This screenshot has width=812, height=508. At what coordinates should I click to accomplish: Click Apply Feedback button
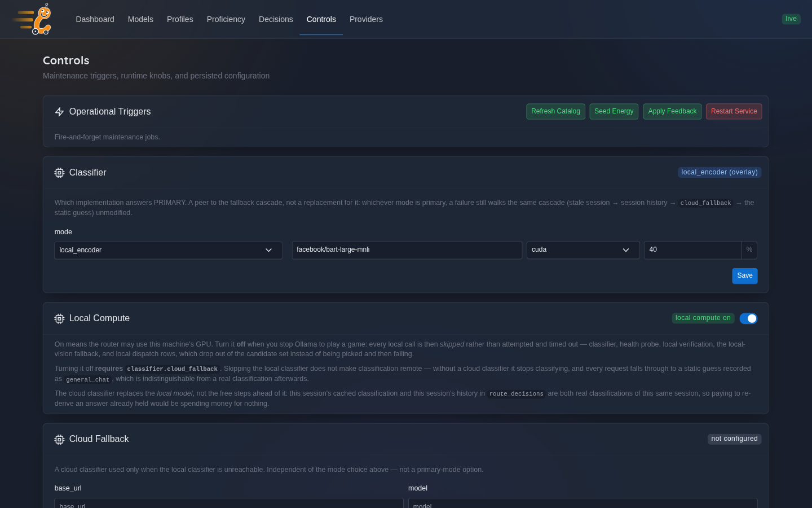[672, 111]
